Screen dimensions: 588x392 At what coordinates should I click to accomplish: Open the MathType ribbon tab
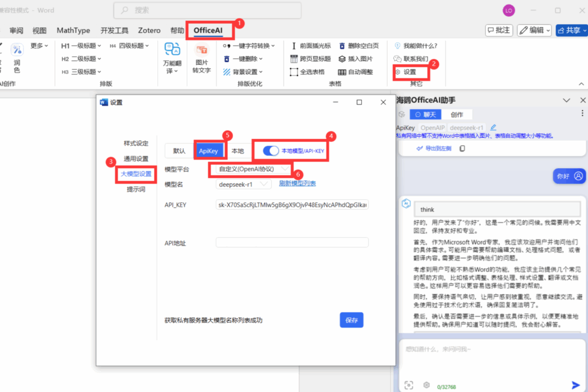[x=73, y=30]
